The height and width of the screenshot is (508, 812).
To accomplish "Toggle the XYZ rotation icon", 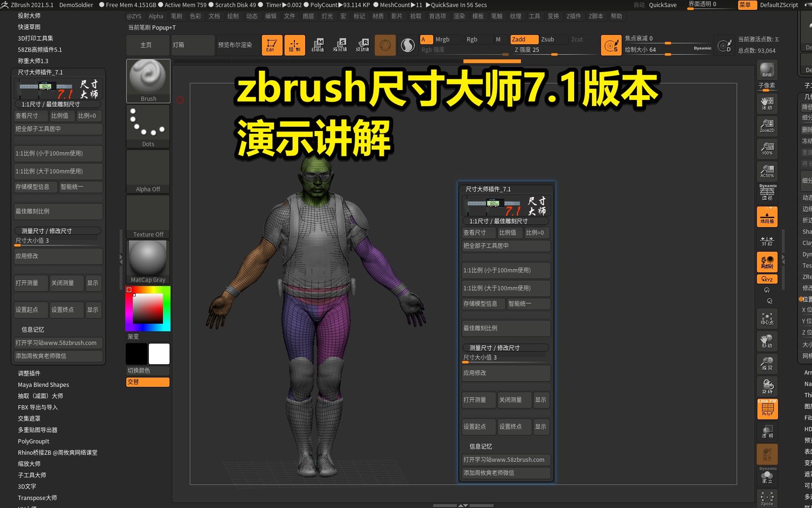I will 767,279.
